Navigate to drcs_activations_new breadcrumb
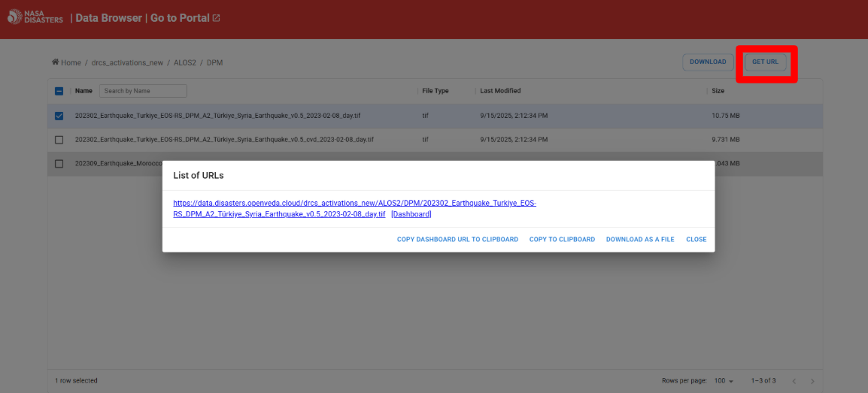Screen dimensions: 868x393 (127, 62)
